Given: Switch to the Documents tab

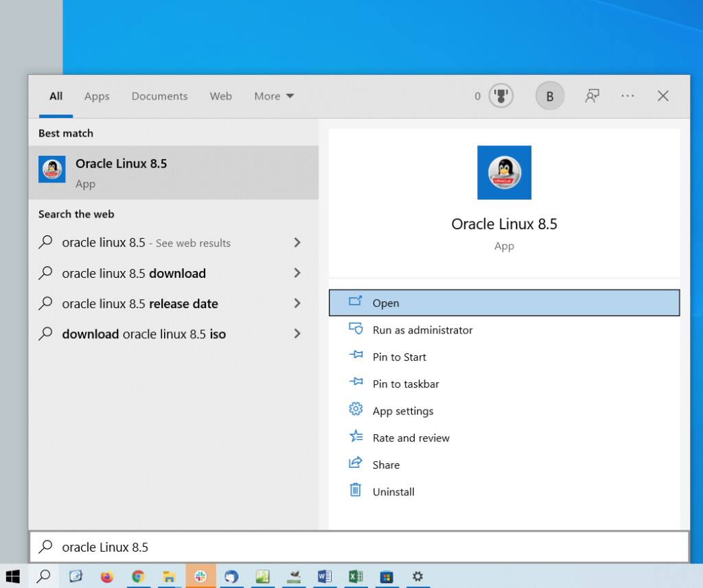Looking at the screenshot, I should pyautogui.click(x=159, y=96).
